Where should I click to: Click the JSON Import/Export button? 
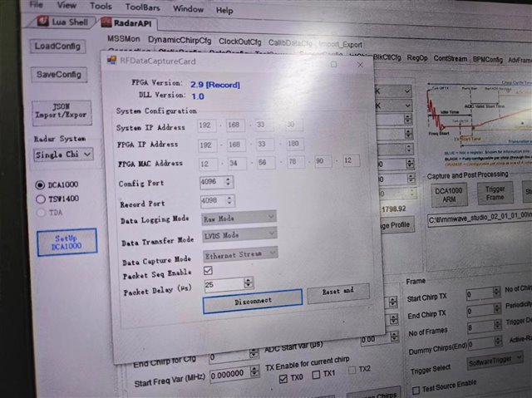click(x=62, y=112)
